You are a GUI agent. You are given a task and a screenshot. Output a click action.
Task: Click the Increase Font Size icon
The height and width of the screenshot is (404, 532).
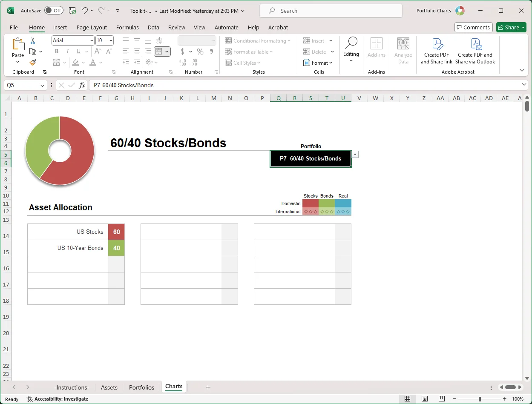click(x=98, y=52)
